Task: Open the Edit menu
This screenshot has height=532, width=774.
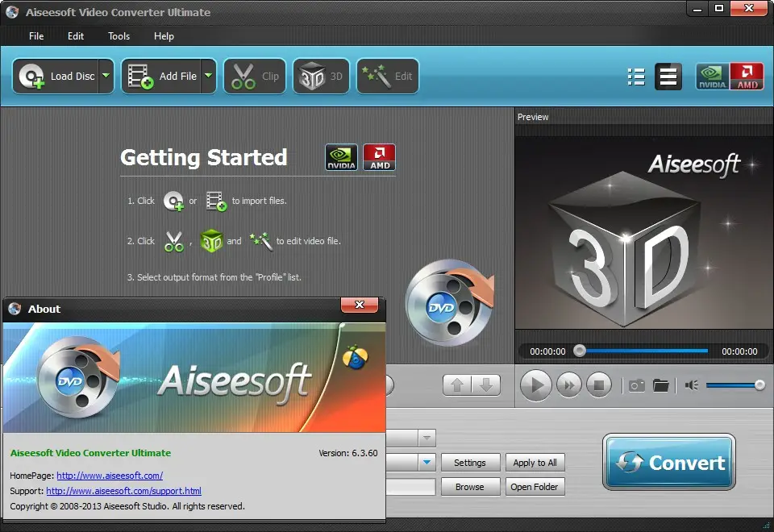Action: coord(76,36)
